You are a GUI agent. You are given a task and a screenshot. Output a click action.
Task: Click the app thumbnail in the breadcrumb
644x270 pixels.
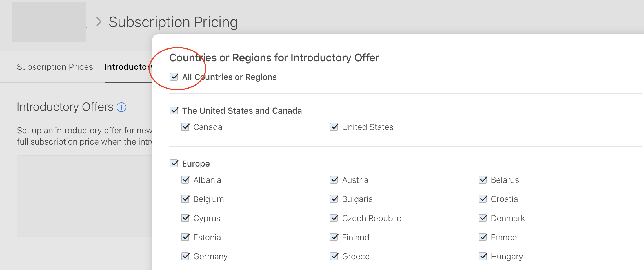49,22
